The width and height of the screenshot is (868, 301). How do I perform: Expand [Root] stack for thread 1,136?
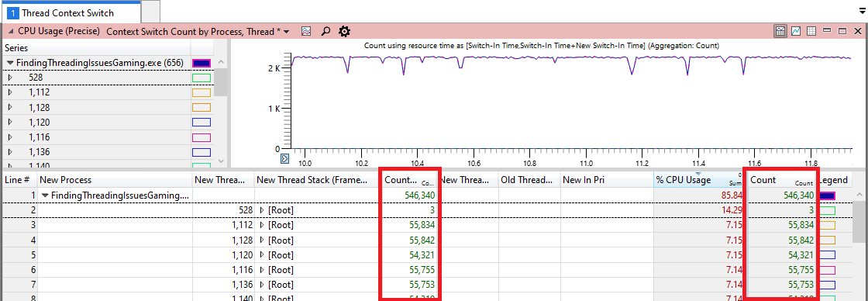click(x=262, y=285)
